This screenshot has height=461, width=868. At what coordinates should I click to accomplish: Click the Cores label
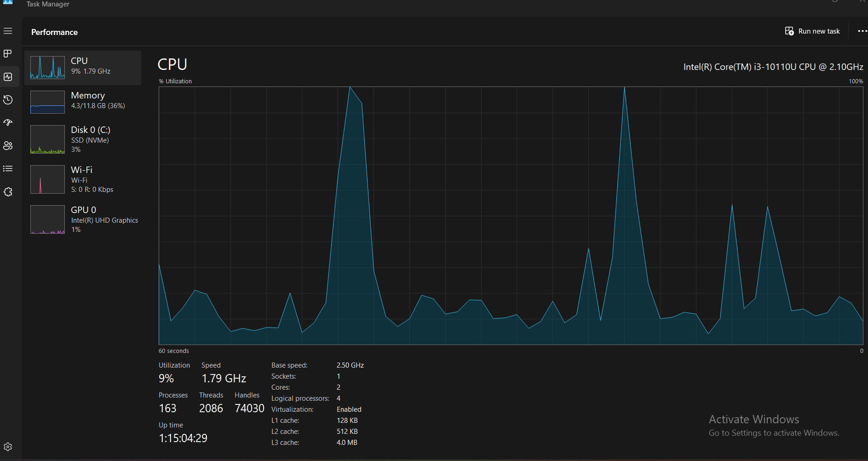[281, 387]
